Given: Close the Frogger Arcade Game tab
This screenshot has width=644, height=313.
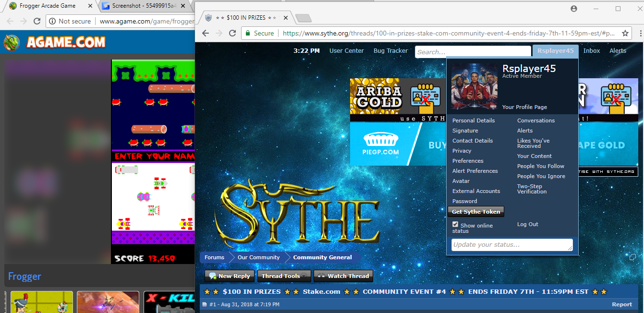Looking at the screenshot, I should click(90, 6).
